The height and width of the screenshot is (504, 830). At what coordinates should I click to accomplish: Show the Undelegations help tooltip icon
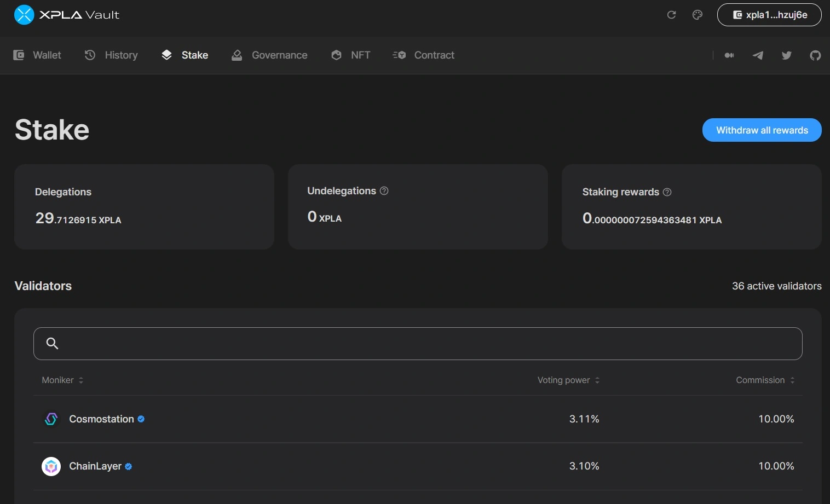tap(384, 191)
